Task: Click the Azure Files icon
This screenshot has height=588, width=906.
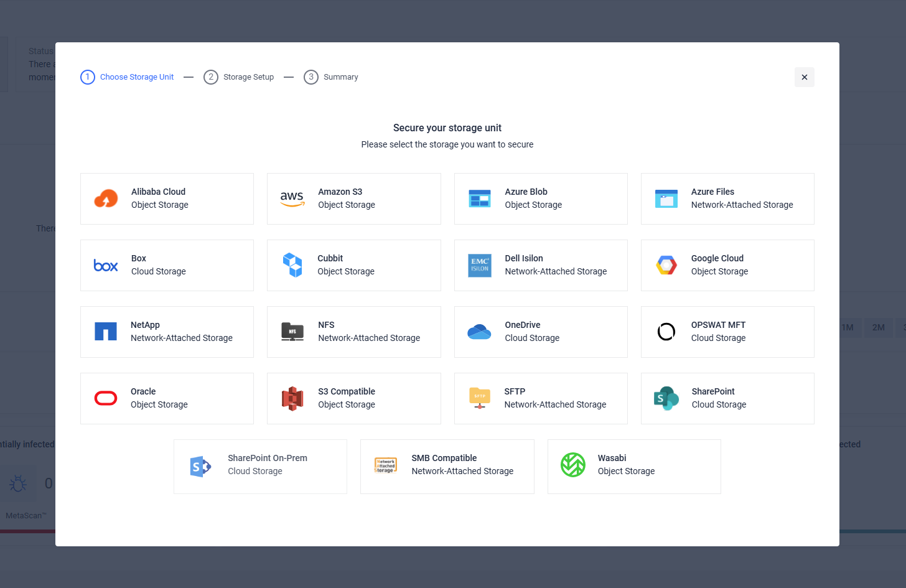Action: (x=666, y=198)
